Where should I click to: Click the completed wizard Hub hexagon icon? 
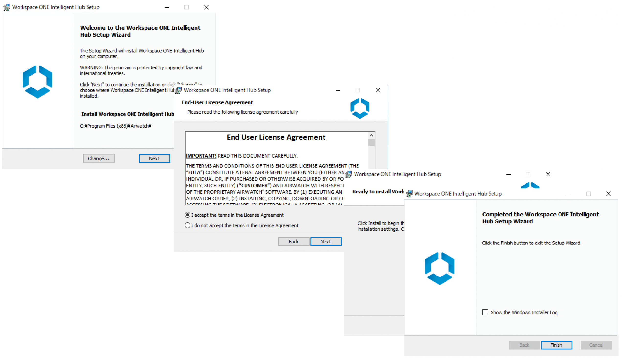[439, 270]
